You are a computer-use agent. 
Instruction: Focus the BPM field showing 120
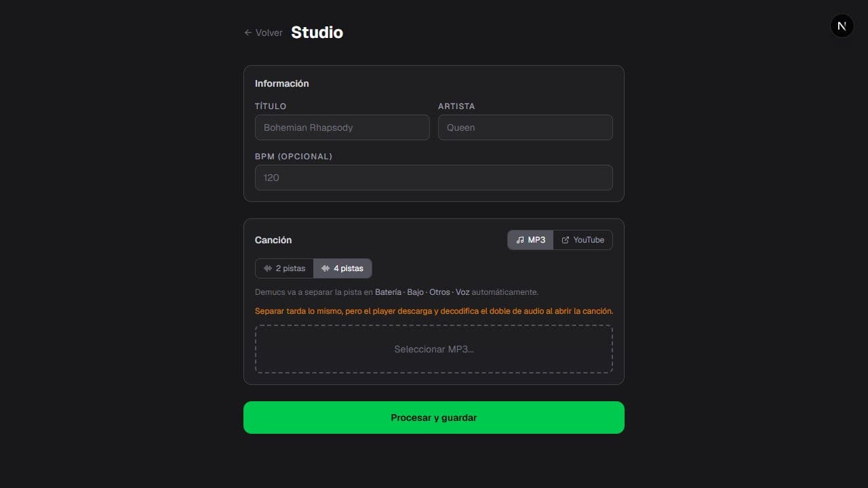434,178
